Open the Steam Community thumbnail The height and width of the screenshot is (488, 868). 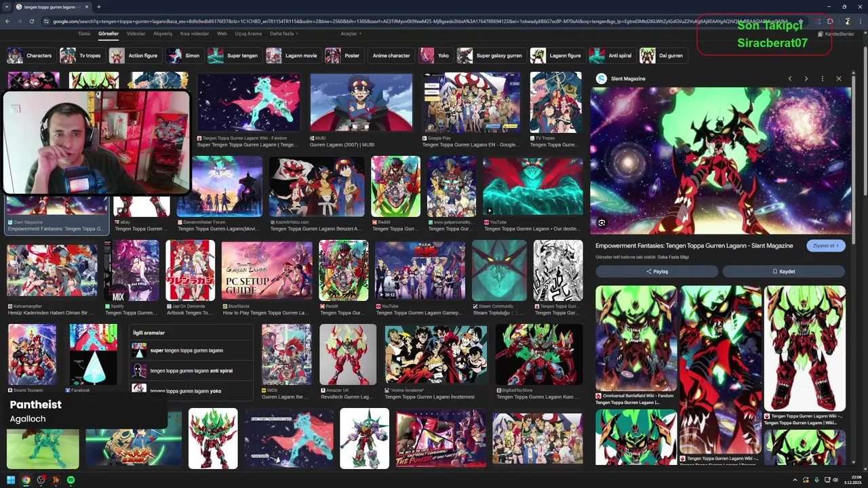500,270
